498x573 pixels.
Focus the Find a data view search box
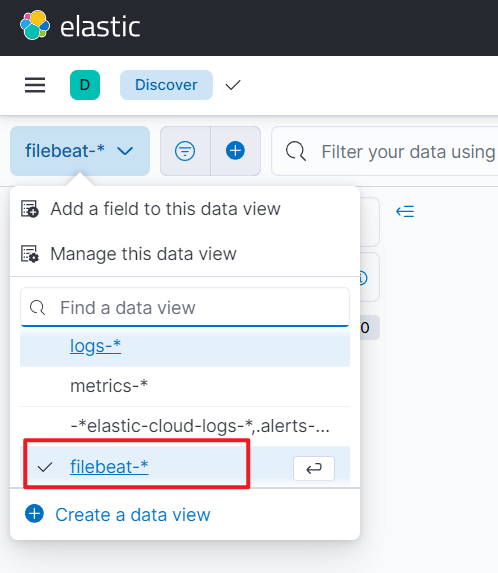tap(185, 307)
